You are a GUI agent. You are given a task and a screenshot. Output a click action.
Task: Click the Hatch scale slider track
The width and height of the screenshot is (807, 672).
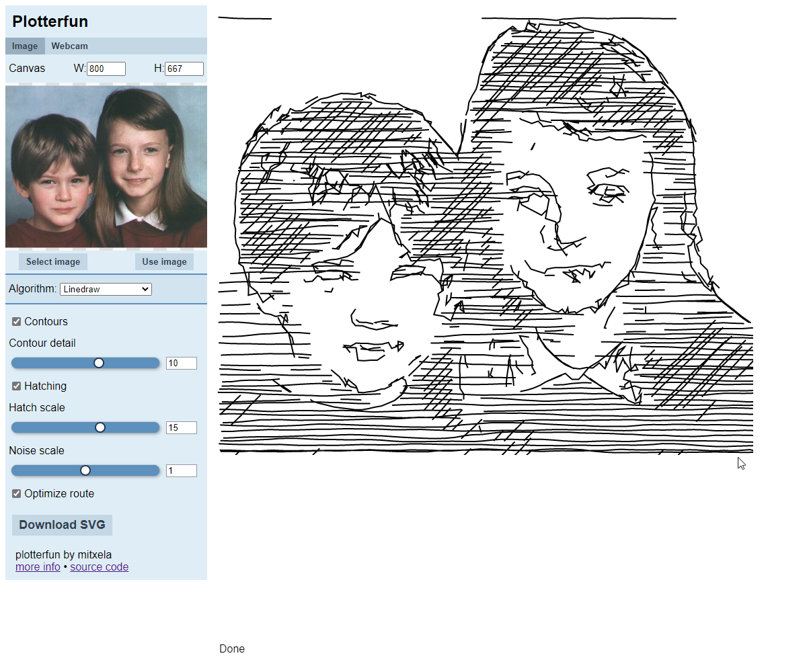85,427
